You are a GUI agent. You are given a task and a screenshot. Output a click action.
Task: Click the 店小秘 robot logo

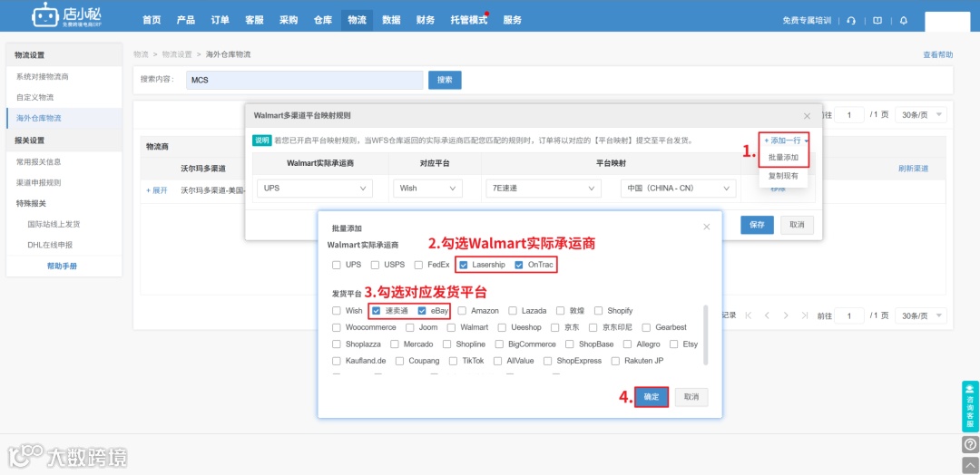[69, 15]
